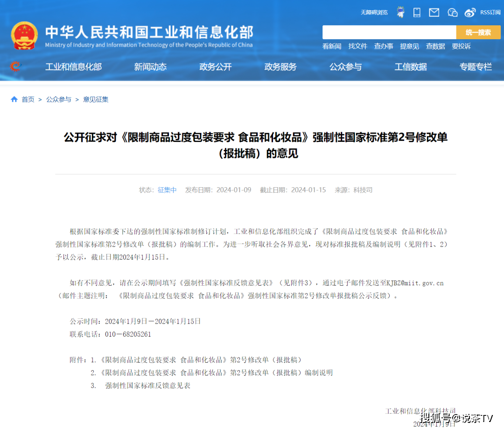Click the source label 来源：科技司
The width and height of the screenshot is (504, 429).
pos(354,190)
